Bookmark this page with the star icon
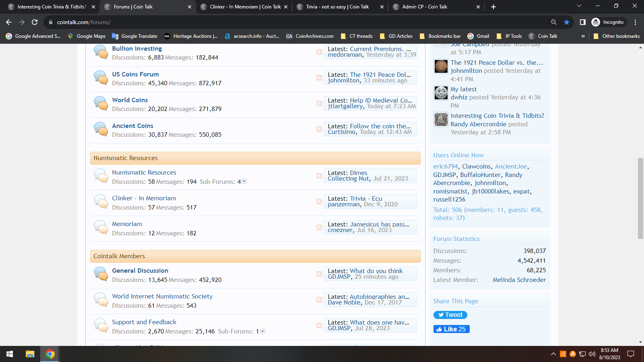 (x=567, y=22)
